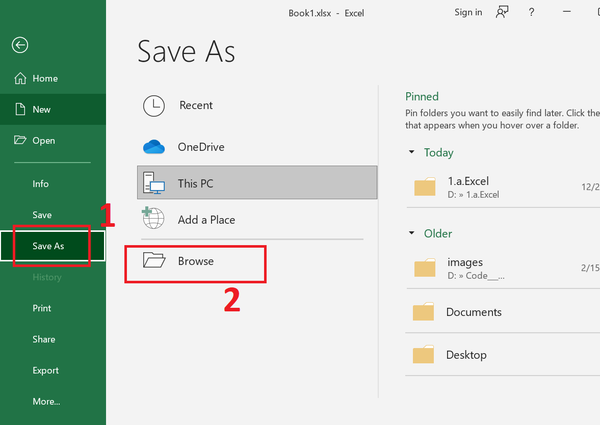600x425 pixels.
Task: Click the back arrow circle icon
Action: [x=20, y=45]
